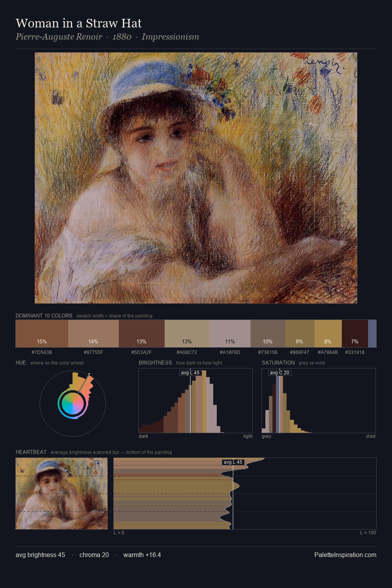Click the #331918 hex label
The image size is (392, 588).
click(355, 352)
